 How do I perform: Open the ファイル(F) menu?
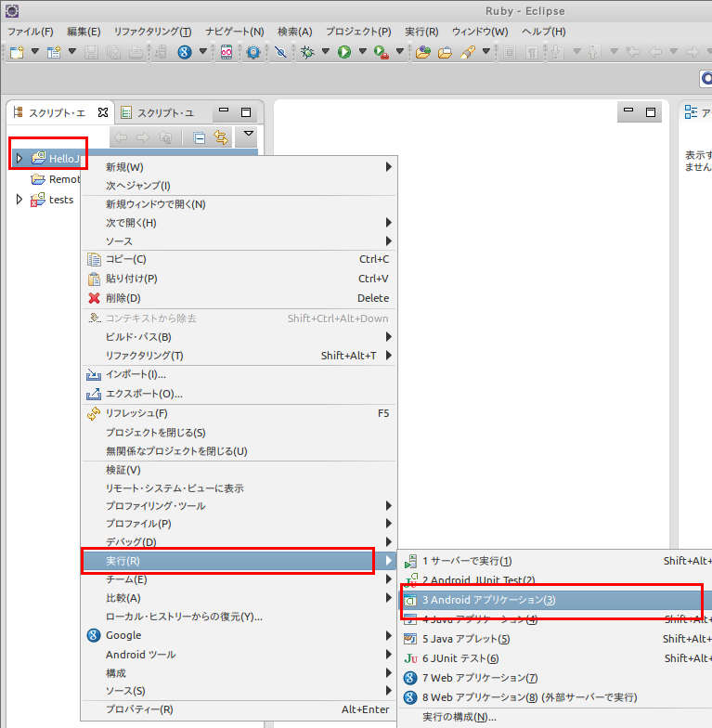[x=31, y=32]
